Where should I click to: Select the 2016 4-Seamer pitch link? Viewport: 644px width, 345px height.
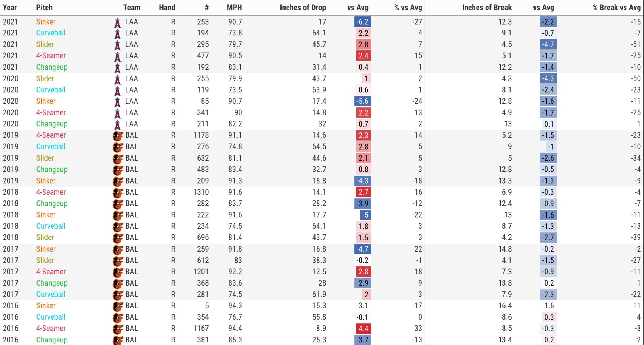pyautogui.click(x=51, y=328)
